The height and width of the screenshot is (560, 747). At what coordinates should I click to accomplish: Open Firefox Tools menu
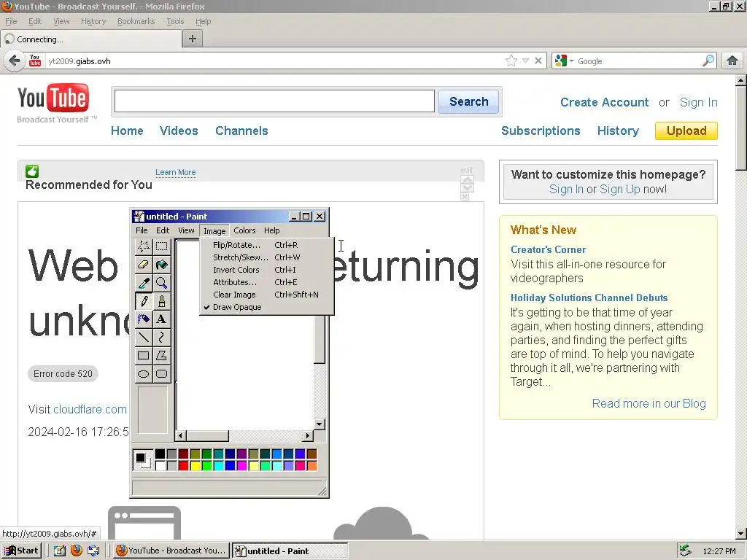click(175, 21)
